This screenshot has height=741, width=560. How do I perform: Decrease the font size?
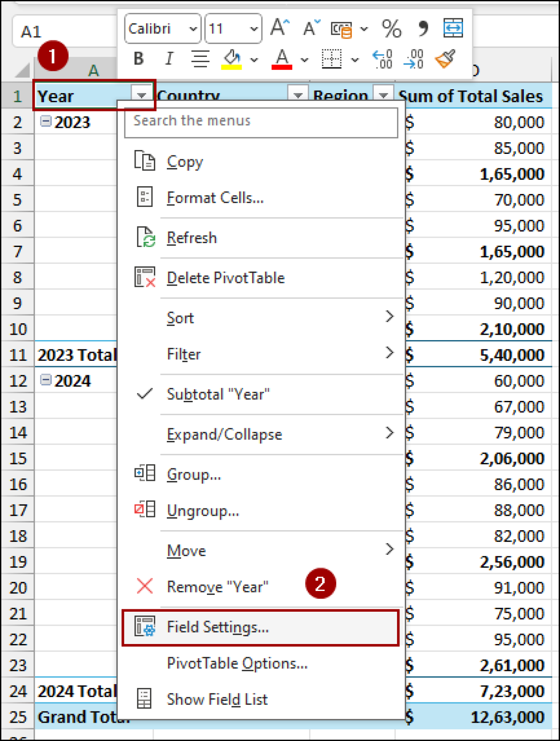(310, 28)
